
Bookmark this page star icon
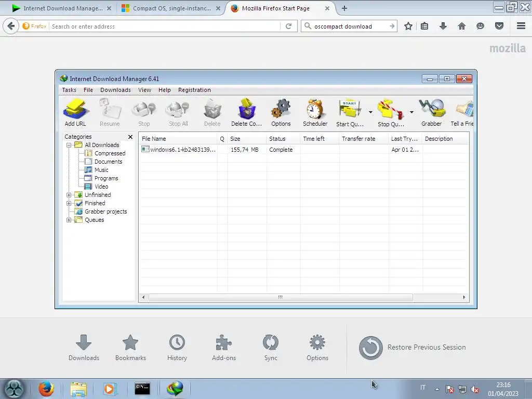pyautogui.click(x=408, y=26)
